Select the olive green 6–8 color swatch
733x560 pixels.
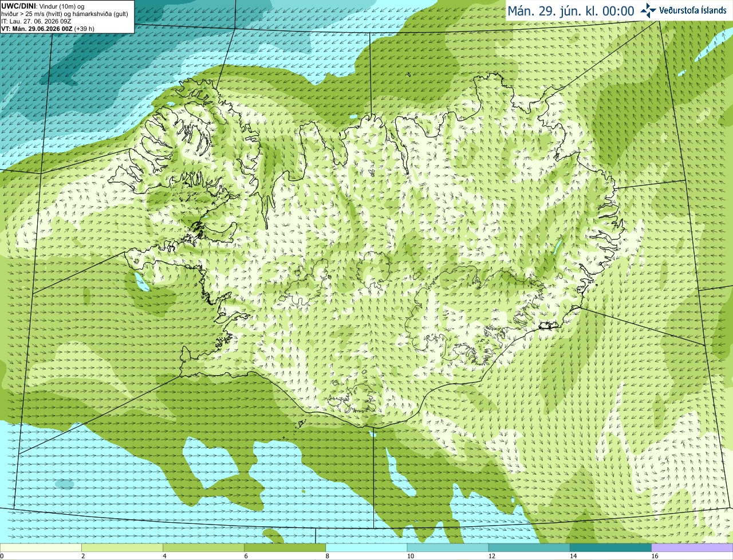[x=285, y=547]
